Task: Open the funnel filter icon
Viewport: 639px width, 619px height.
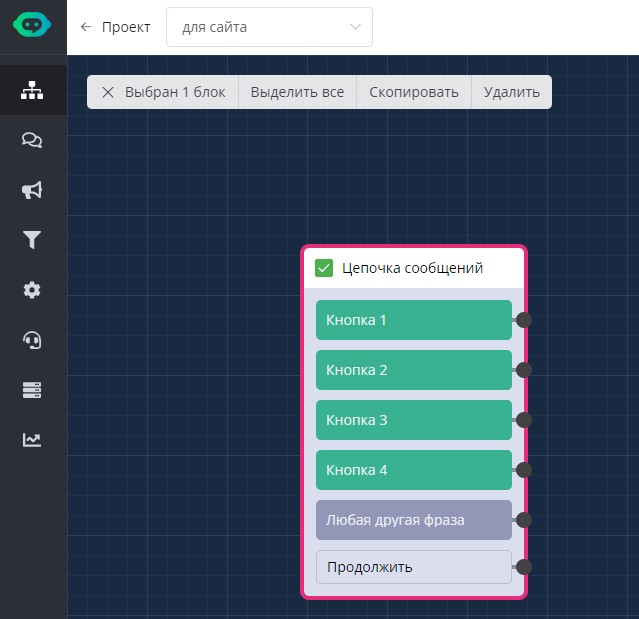Action: [32, 240]
